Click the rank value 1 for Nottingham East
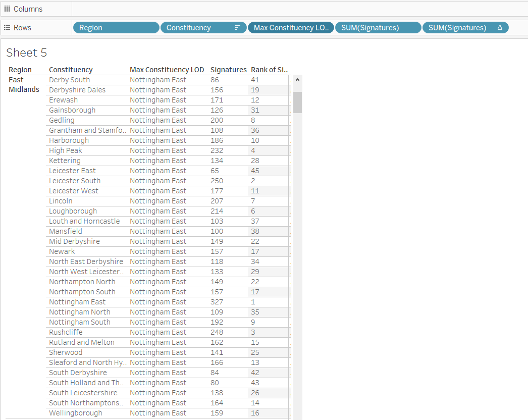Image resolution: width=528 pixels, height=420 pixels. click(253, 301)
